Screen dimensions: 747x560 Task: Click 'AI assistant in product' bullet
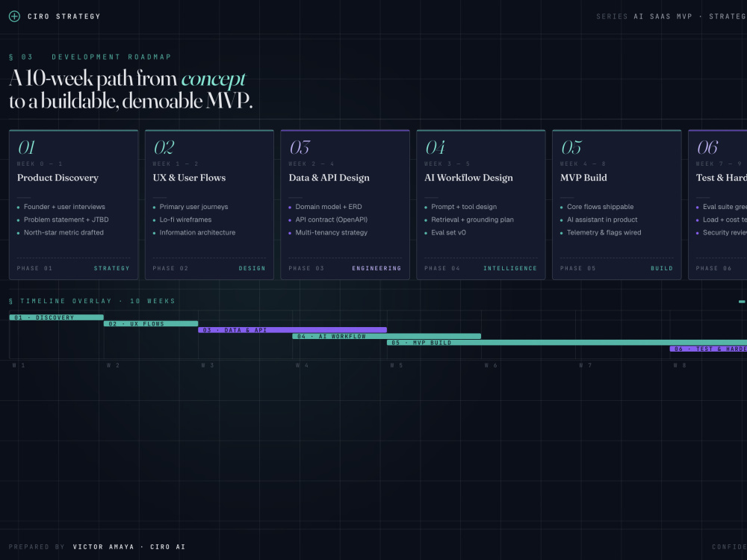[602, 220]
